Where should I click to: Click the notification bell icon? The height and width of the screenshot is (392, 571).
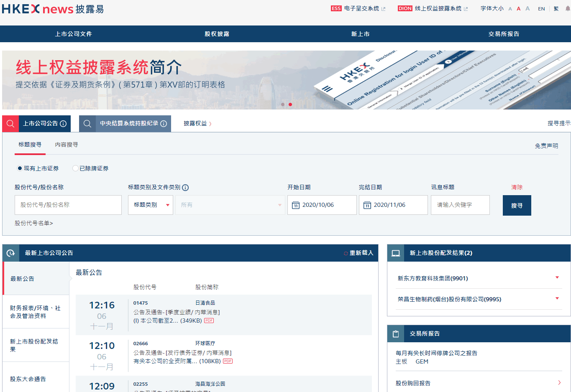click(568, 8)
